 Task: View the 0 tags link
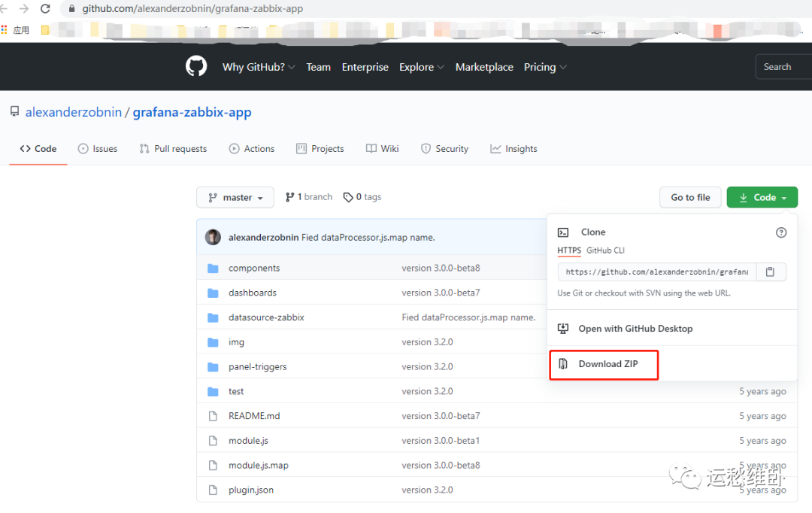[362, 197]
